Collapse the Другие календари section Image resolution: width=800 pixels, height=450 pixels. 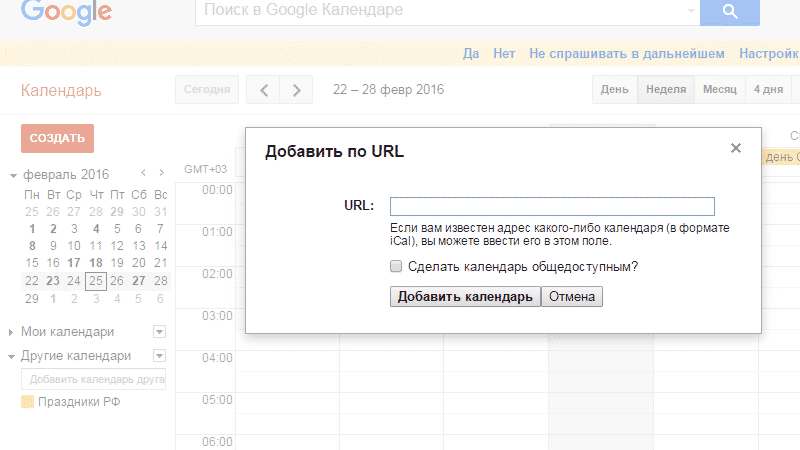[x=11, y=356]
